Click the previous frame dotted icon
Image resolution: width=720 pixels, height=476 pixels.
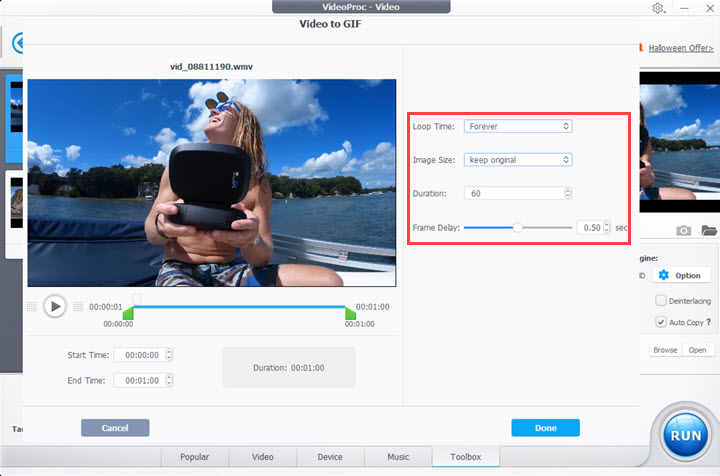(x=32, y=307)
